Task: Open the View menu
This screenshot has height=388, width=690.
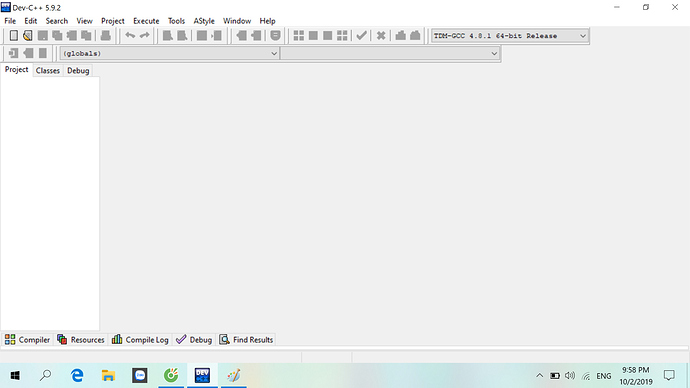Action: click(x=84, y=21)
